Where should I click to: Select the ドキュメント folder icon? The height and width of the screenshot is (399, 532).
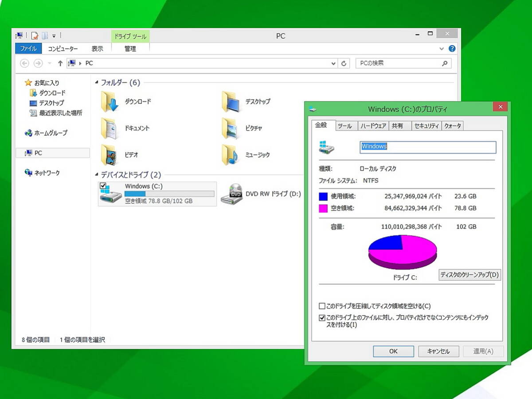pos(109,128)
